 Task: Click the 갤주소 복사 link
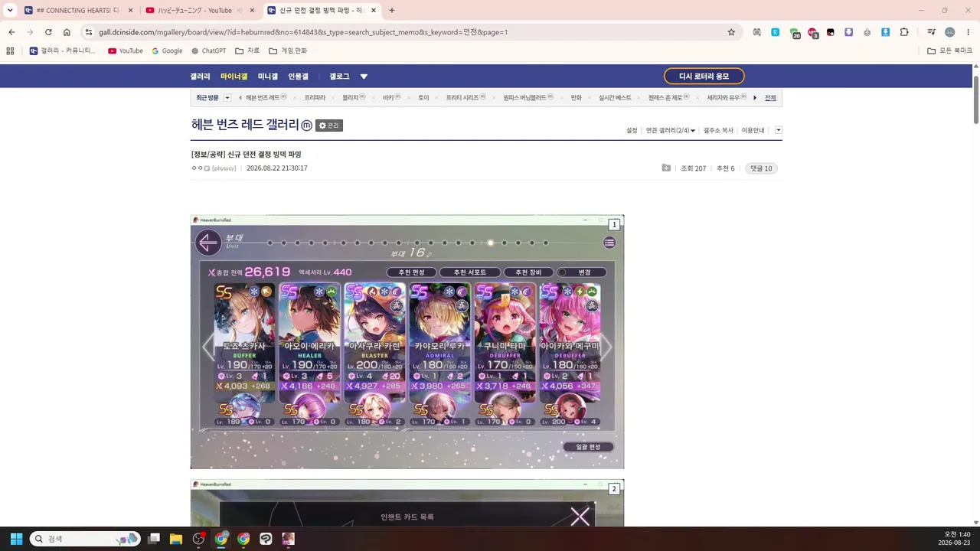(x=718, y=131)
